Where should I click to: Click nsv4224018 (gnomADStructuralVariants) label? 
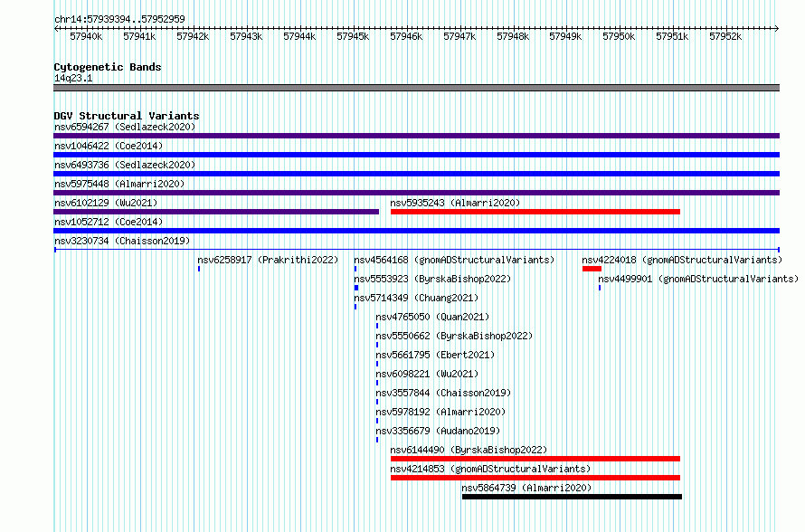682,260
